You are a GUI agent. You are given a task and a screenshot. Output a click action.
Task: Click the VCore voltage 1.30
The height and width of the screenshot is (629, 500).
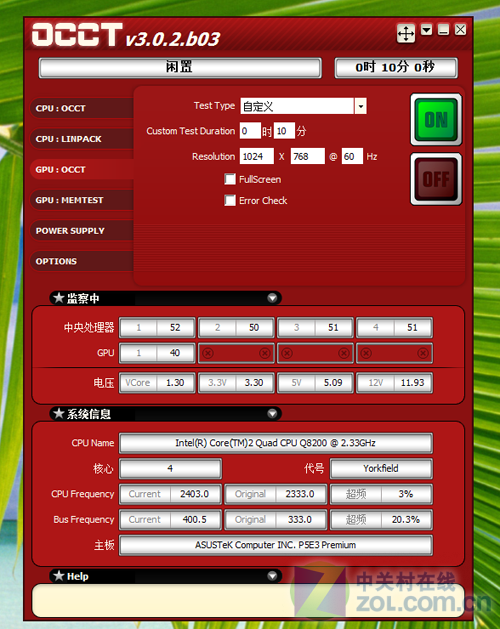point(175,383)
